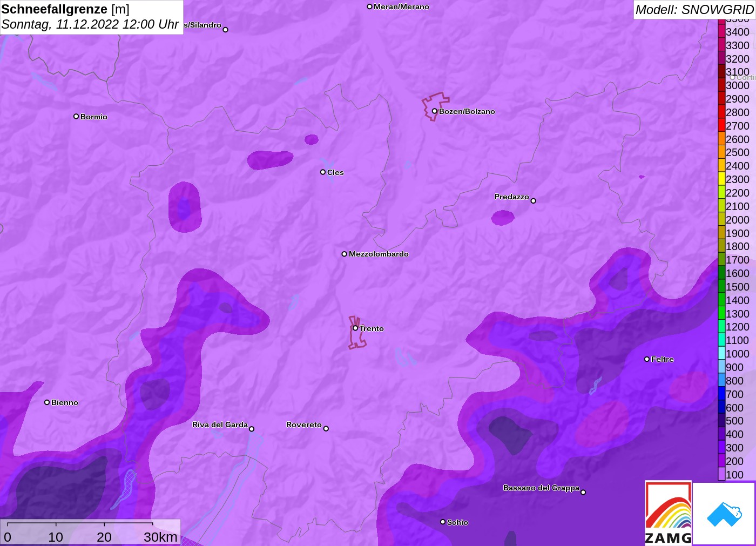Select the 2700 m red legend swatch
The image size is (756, 546).
point(721,126)
